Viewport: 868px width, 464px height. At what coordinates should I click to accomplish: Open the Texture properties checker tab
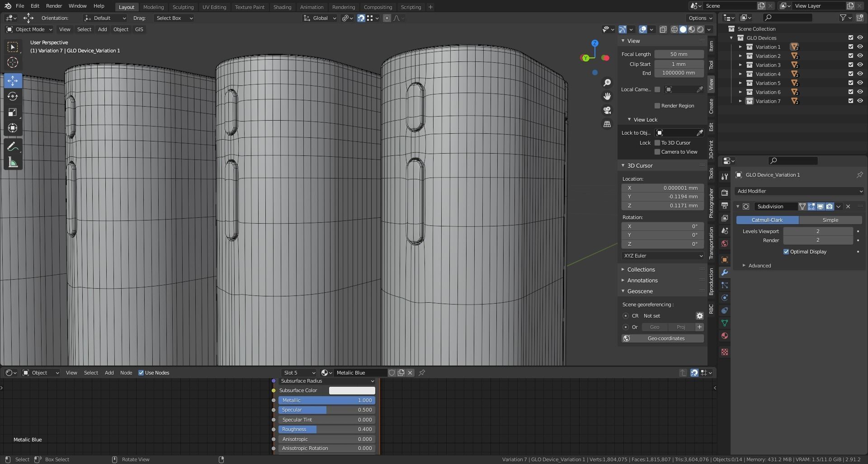tap(725, 352)
